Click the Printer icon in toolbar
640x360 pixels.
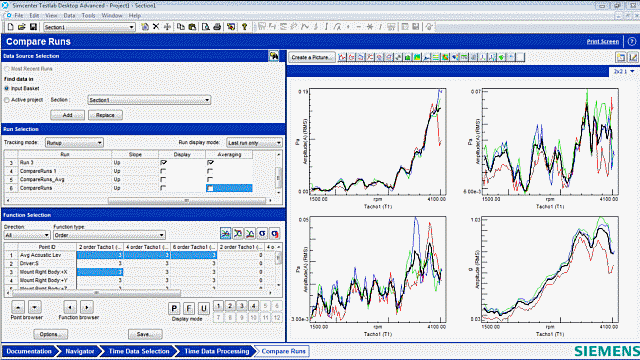pyautogui.click(x=217, y=27)
